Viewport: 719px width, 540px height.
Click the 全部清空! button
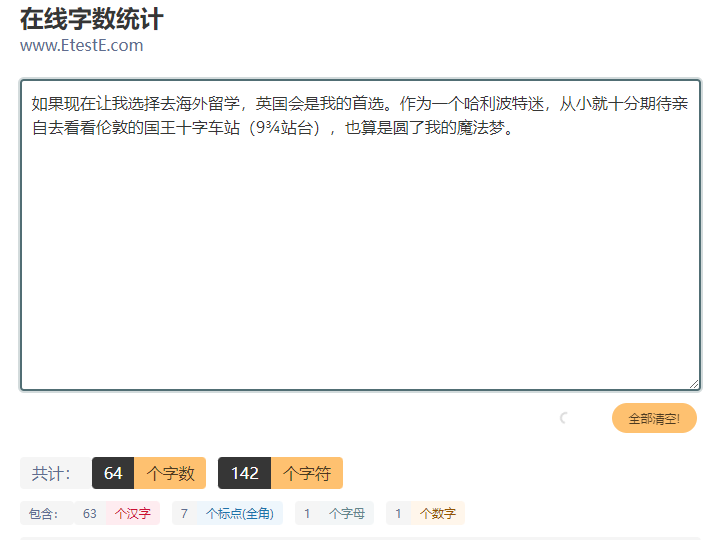(x=654, y=418)
